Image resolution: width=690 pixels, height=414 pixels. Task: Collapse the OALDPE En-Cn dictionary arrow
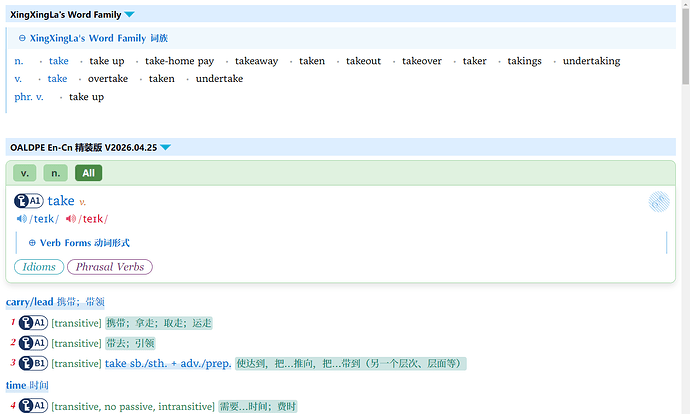(165, 147)
